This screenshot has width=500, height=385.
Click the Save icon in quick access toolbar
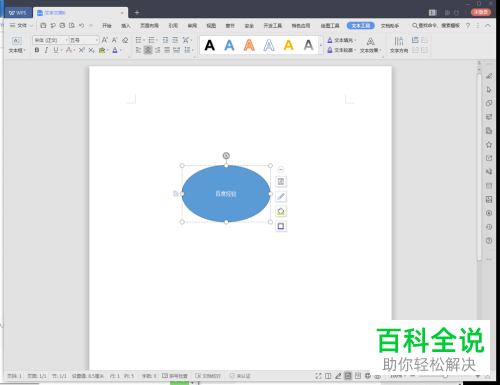[43, 25]
